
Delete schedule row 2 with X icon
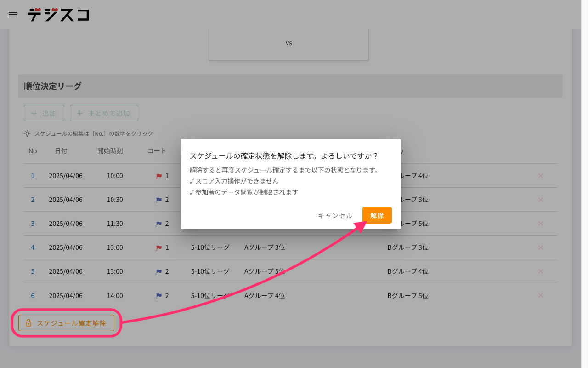[541, 200]
